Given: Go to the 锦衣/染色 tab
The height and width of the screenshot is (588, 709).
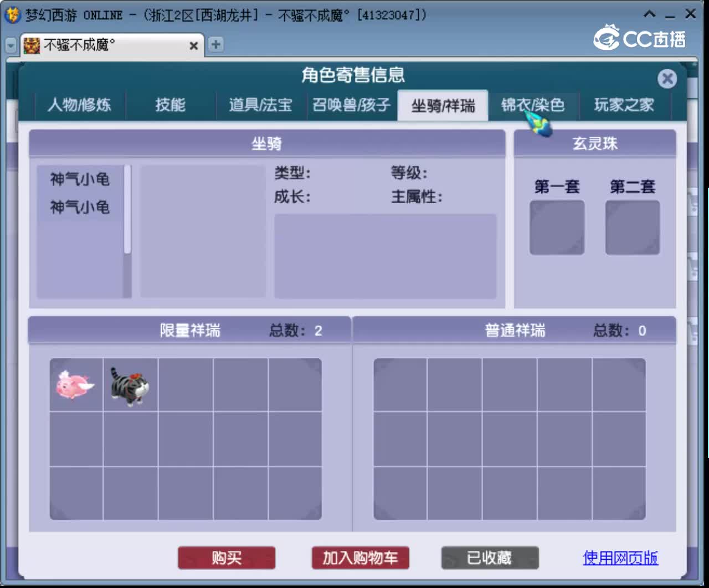Looking at the screenshot, I should point(533,105).
